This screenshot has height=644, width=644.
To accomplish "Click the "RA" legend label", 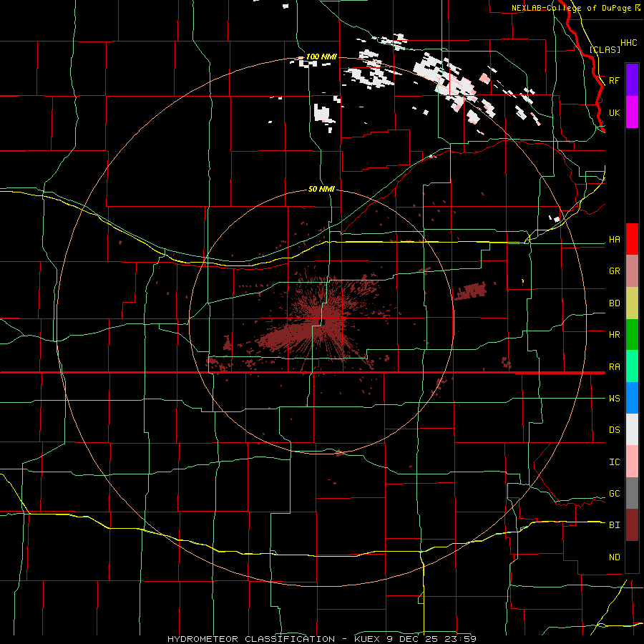I will click(x=615, y=367).
